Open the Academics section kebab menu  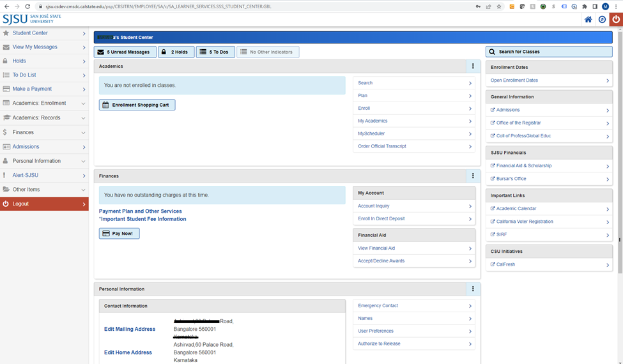pos(473,66)
